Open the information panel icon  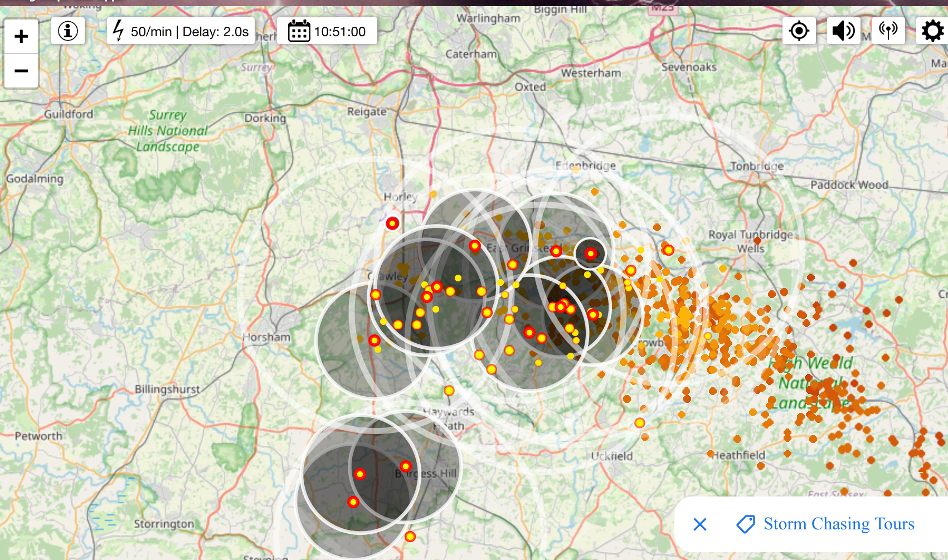click(x=68, y=31)
